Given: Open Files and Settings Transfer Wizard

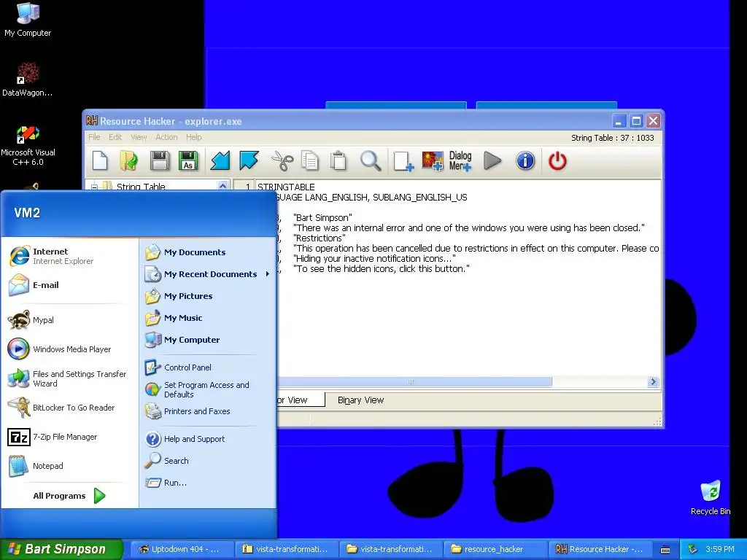Looking at the screenshot, I should click(x=69, y=378).
